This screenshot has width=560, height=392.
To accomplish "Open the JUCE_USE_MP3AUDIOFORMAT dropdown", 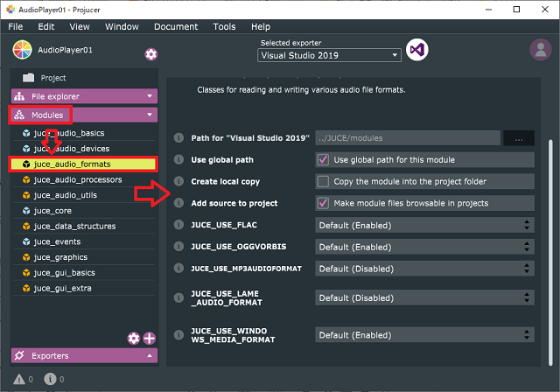I will tap(424, 269).
